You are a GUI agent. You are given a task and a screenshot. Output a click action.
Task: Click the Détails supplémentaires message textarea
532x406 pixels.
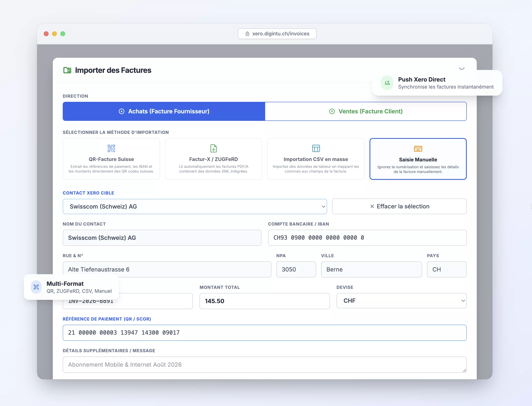tap(264, 364)
